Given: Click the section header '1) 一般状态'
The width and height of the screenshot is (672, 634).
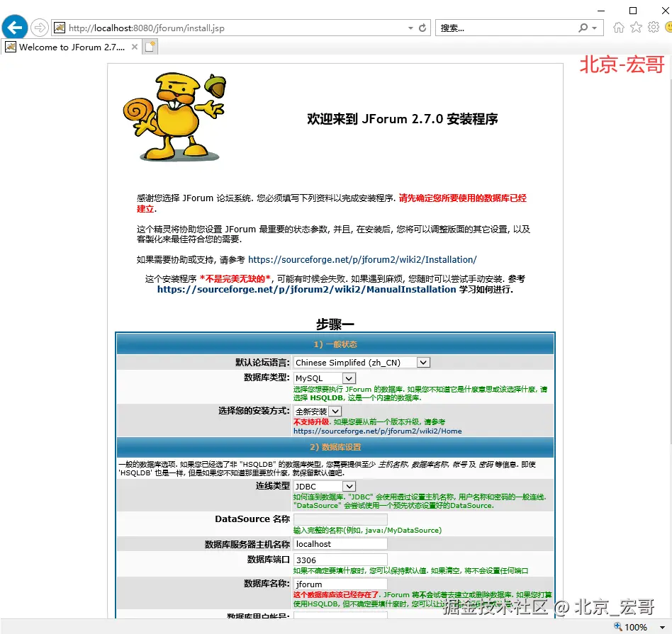Looking at the screenshot, I should pyautogui.click(x=335, y=344).
